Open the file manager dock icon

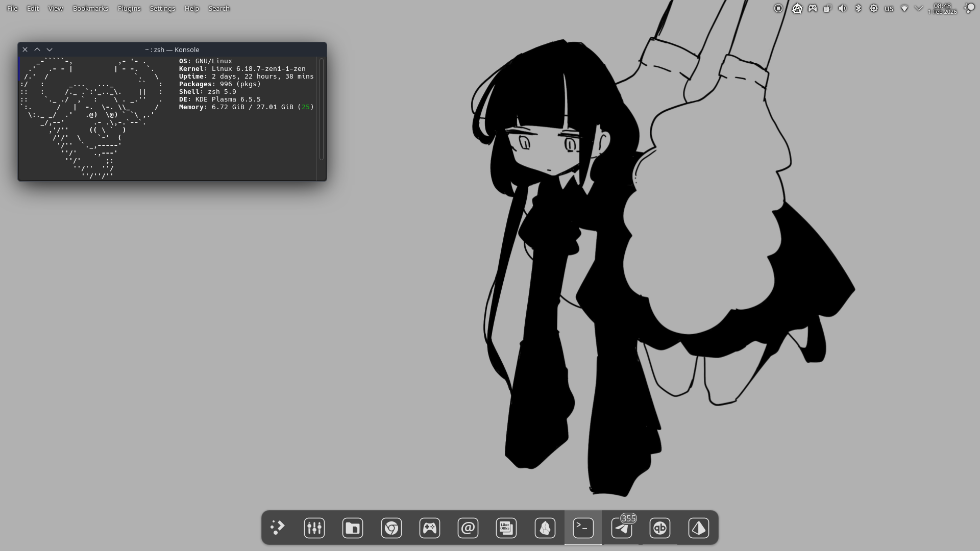coord(353,528)
